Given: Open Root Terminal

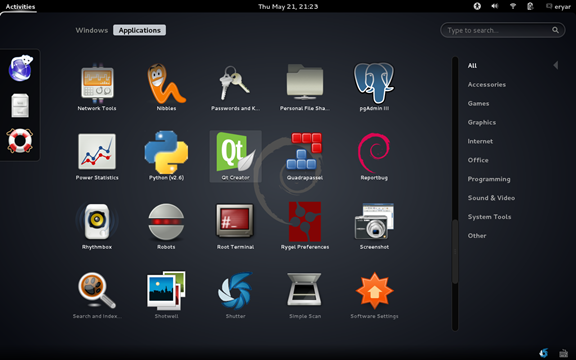Looking at the screenshot, I should point(235,226).
